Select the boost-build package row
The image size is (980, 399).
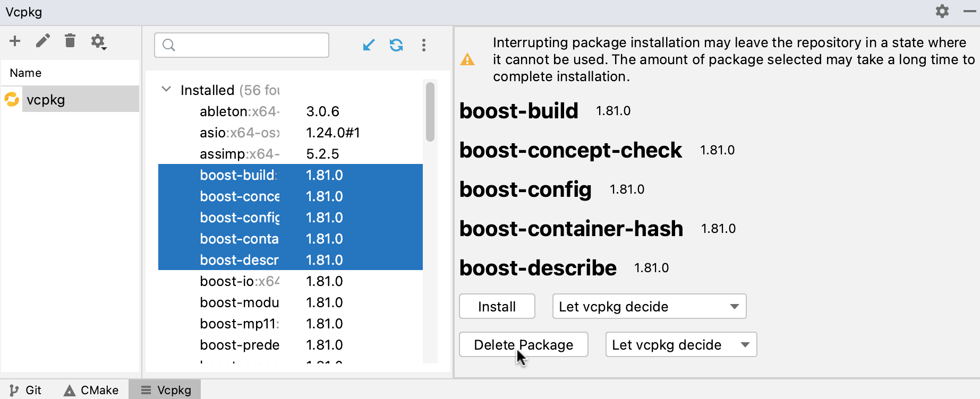[x=291, y=175]
